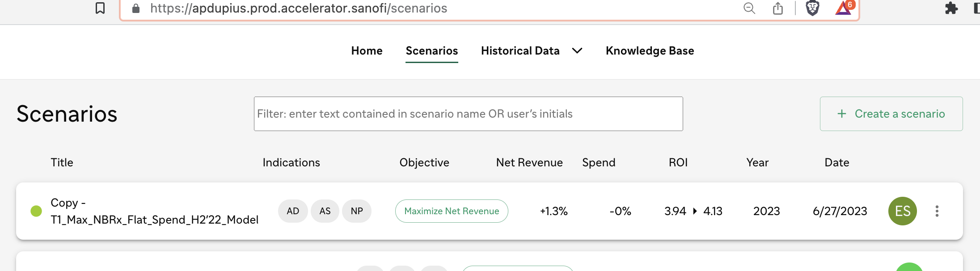The width and height of the screenshot is (980, 271).
Task: Select the Scenarios tab
Action: click(x=432, y=51)
